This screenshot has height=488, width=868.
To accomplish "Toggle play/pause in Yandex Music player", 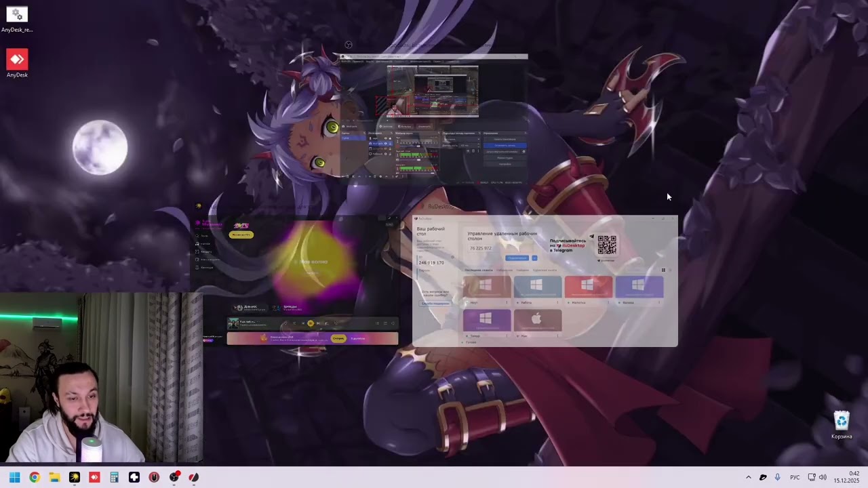I will [x=311, y=323].
